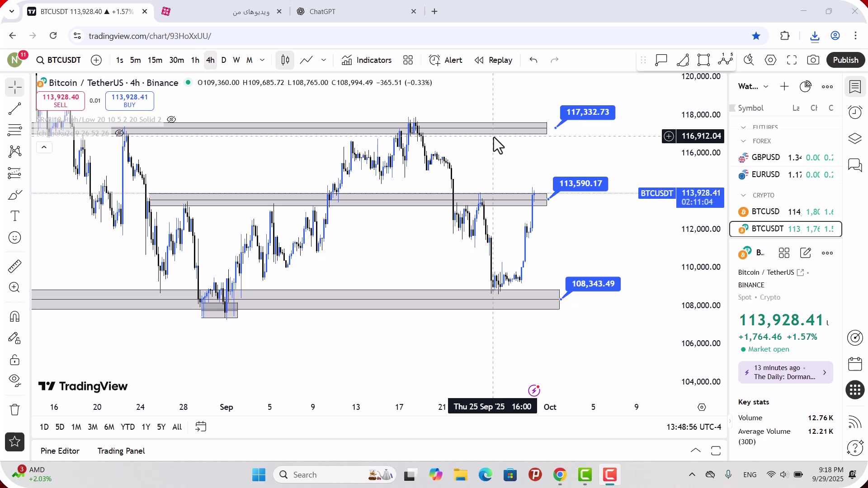Image resolution: width=868 pixels, height=488 pixels.
Task: Select the 1M date range
Action: tap(76, 427)
